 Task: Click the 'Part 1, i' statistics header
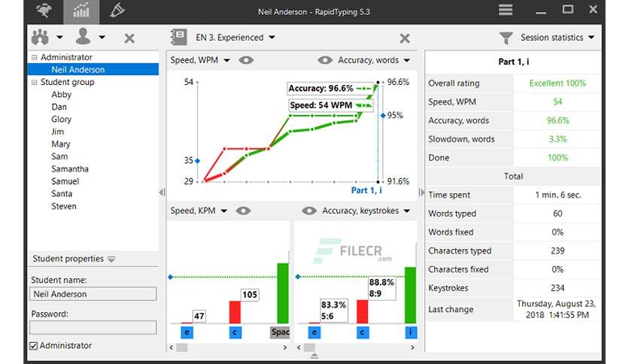513,62
